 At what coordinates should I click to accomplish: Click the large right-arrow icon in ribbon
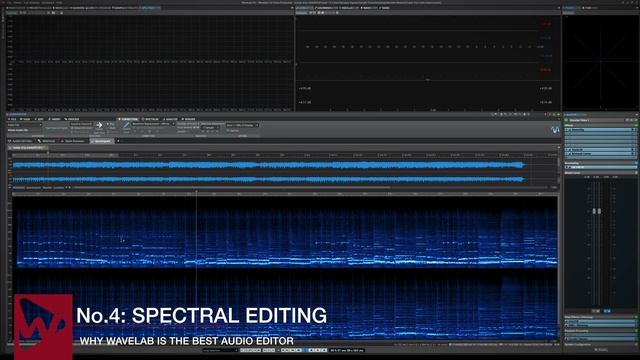click(x=99, y=126)
